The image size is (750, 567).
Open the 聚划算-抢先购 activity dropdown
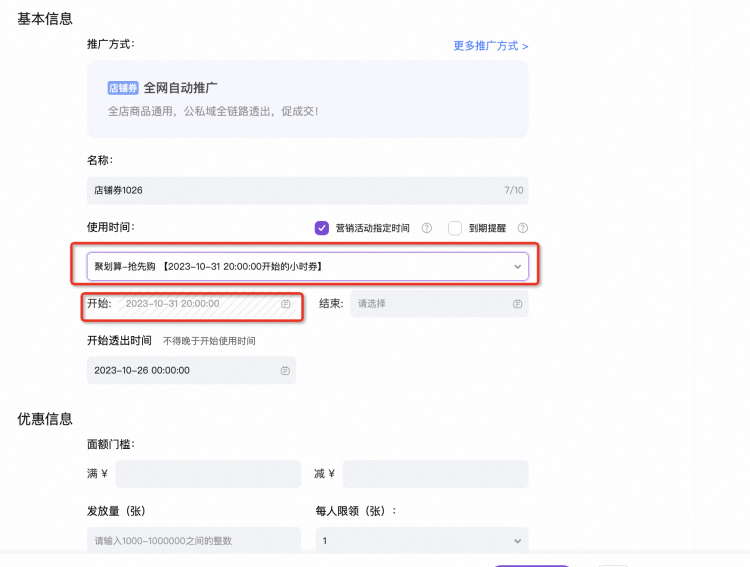coord(308,267)
